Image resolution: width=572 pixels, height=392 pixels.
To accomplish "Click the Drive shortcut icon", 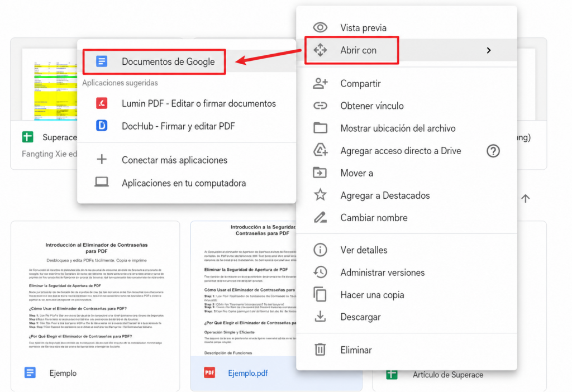I will point(320,150).
